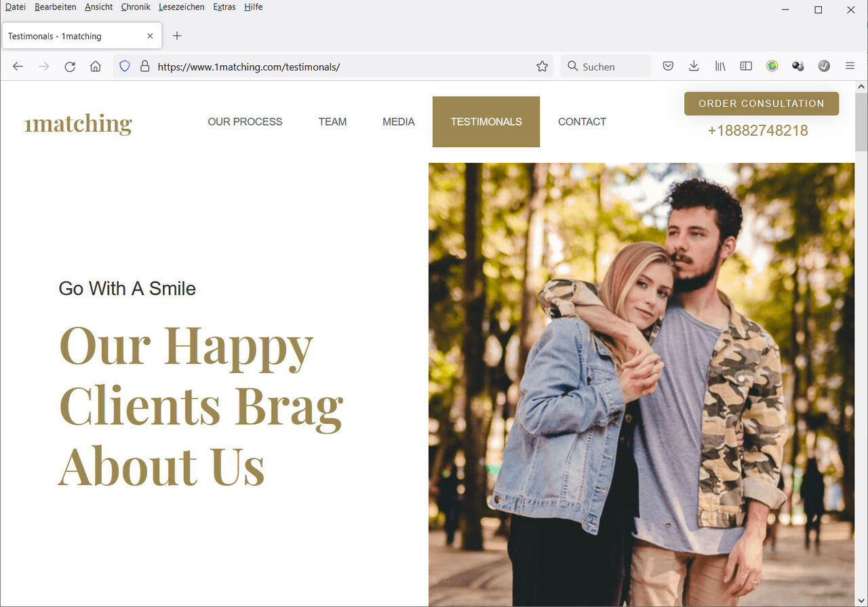The height and width of the screenshot is (607, 868).
Task: Open the downloads arrow icon
Action: pos(694,66)
